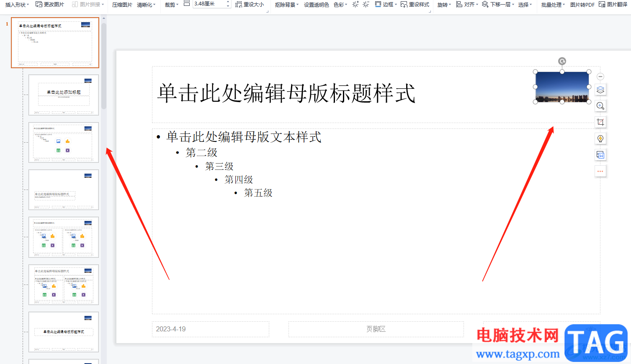Image resolution: width=631 pixels, height=364 pixels.
Task: Decrease the height with the down stepper arrow
Action: (228, 6)
